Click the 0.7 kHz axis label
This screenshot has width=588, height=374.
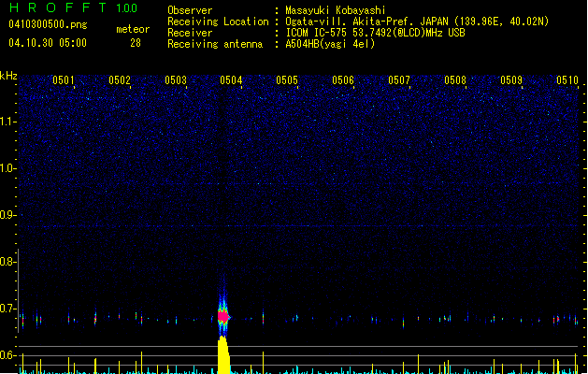pyautogui.click(x=8, y=309)
